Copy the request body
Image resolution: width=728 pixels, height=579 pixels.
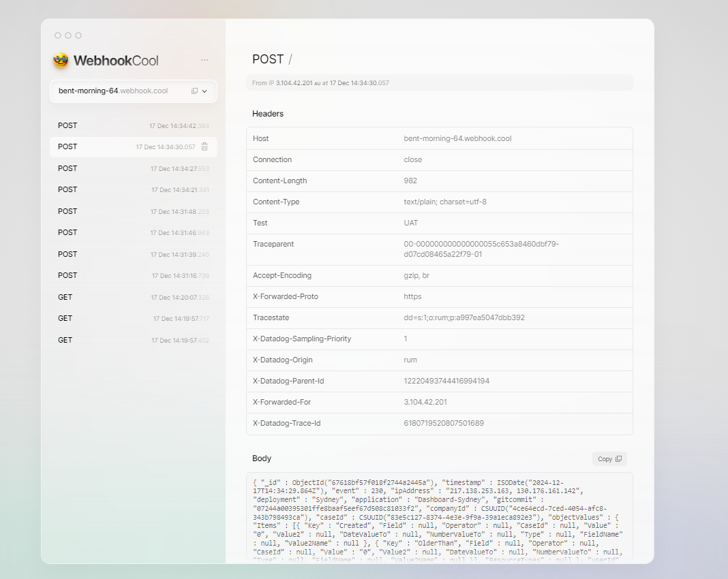[x=609, y=459]
